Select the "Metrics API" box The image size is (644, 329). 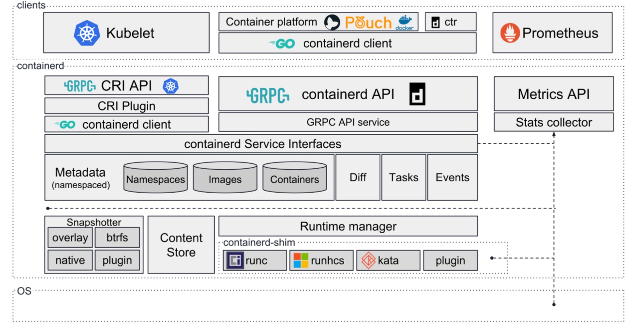click(554, 94)
